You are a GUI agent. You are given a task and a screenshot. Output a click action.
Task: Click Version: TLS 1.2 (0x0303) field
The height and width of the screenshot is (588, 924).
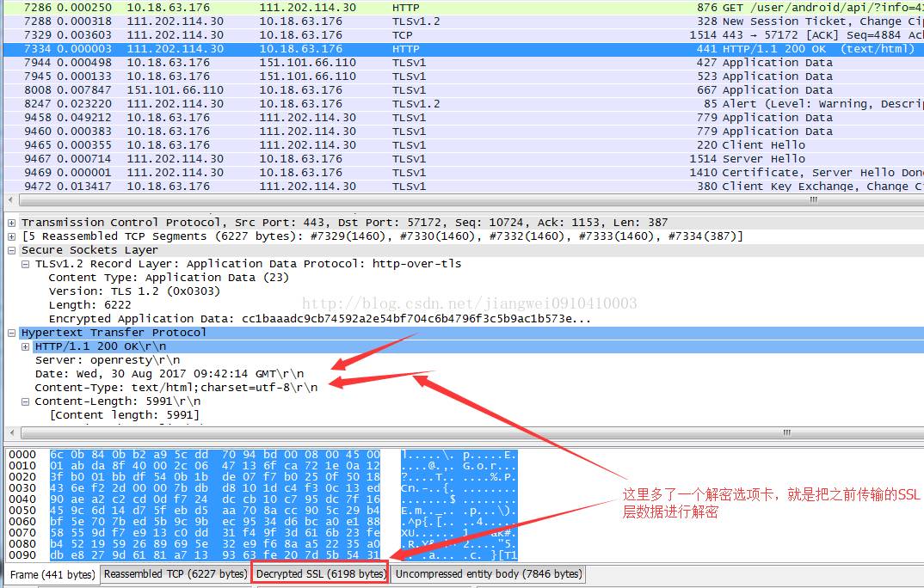tap(134, 291)
